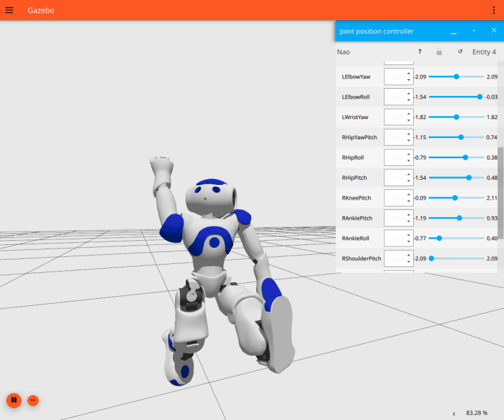This screenshot has width=504, height=420.
Task: Collapse the Joint position controller plugin
Action: tap(454, 31)
